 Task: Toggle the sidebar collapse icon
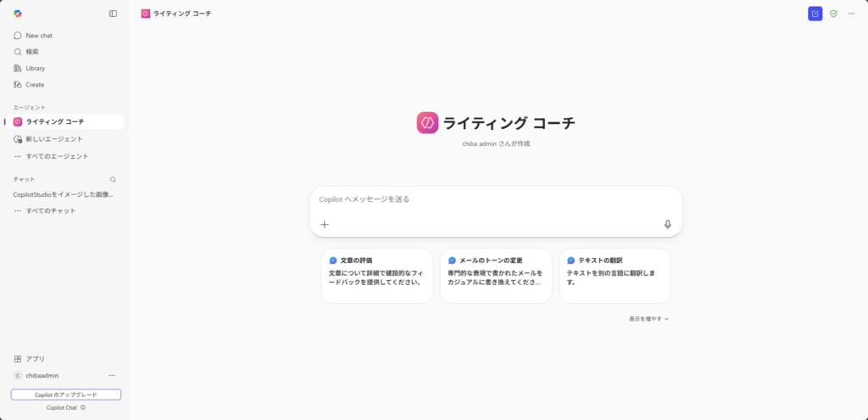114,14
